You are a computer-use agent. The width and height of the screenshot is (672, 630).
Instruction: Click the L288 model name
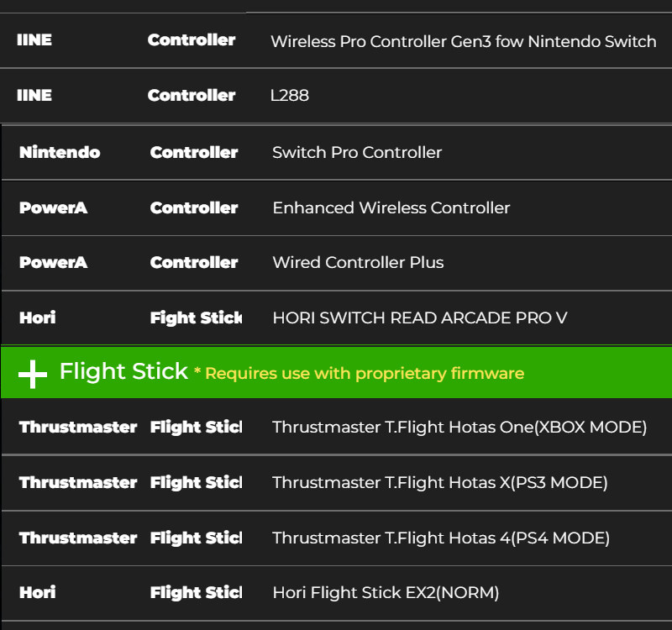pos(290,96)
